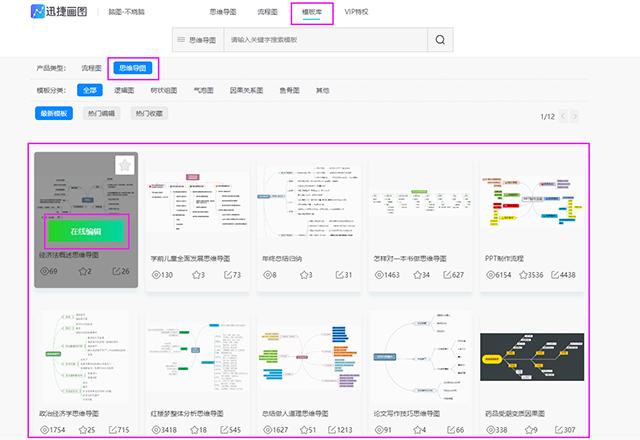The width and height of the screenshot is (640, 440).
Task: Click the edit icon under 怎样对一本书做思维导图
Action: 447,275
